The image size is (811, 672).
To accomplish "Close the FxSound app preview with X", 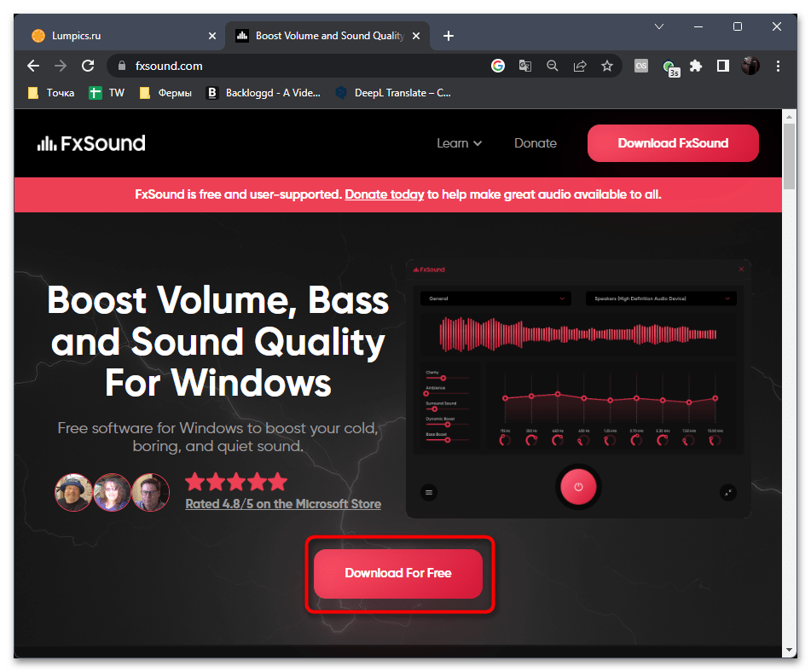I will tap(741, 269).
